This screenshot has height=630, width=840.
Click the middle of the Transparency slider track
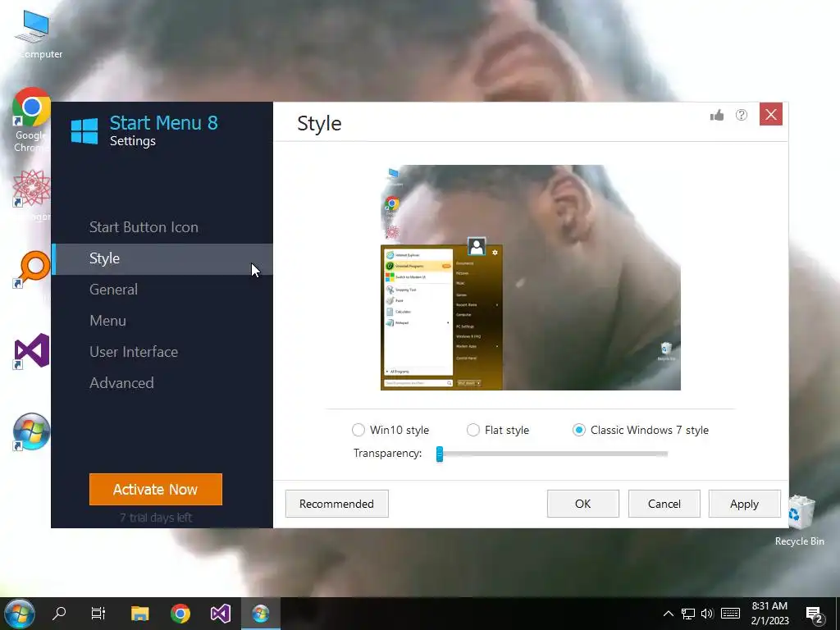552,454
